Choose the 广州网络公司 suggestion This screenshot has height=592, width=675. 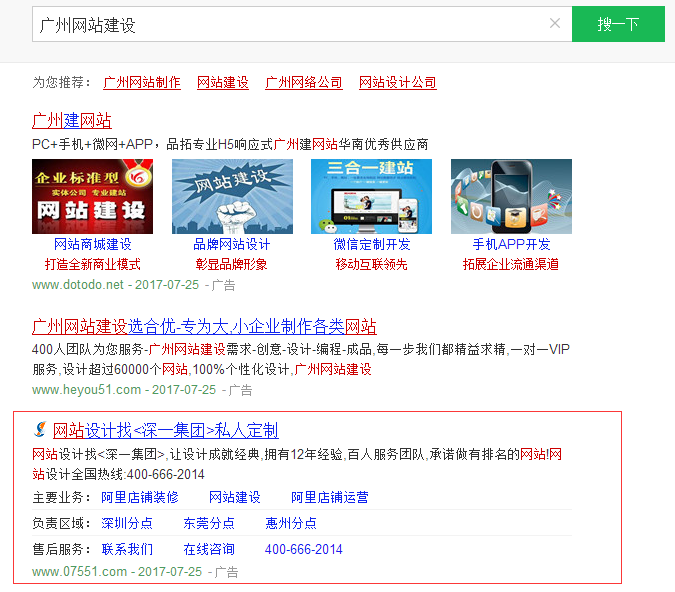point(304,83)
